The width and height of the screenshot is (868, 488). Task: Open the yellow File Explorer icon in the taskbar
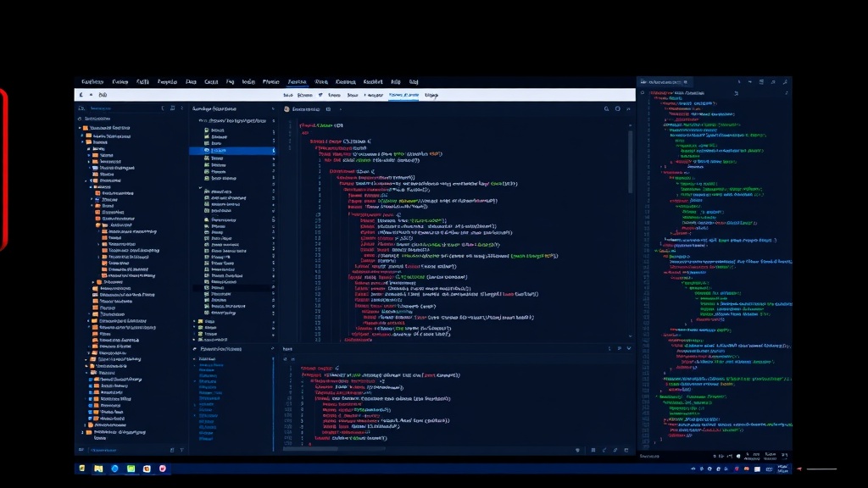pyautogui.click(x=98, y=469)
